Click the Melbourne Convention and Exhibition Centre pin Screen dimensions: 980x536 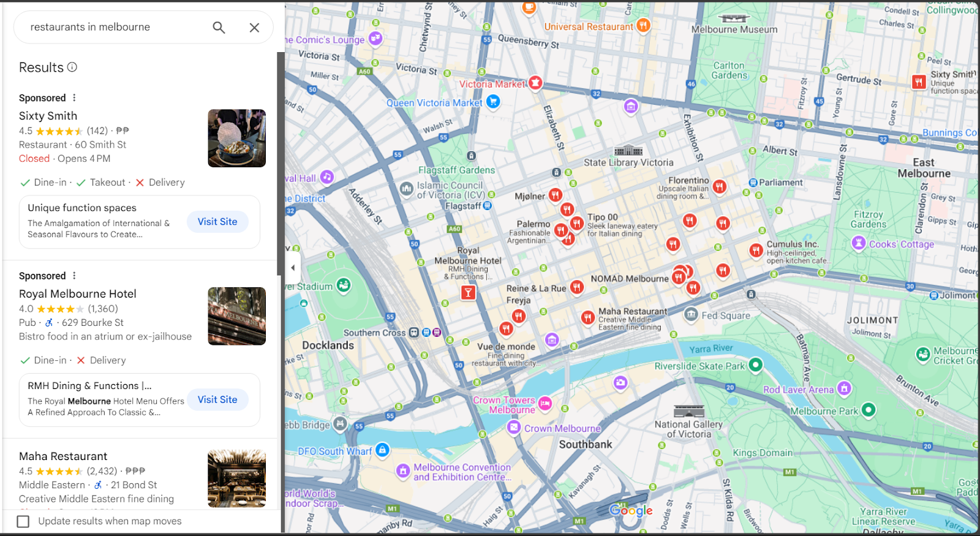click(403, 470)
